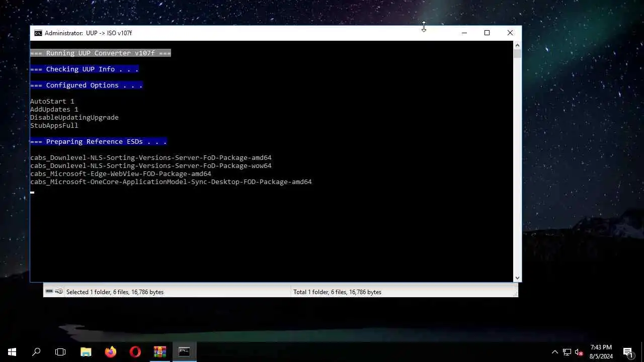Maximize the UUP -> ISO console window
Viewport: 644px width, 362px height.
[487, 33]
